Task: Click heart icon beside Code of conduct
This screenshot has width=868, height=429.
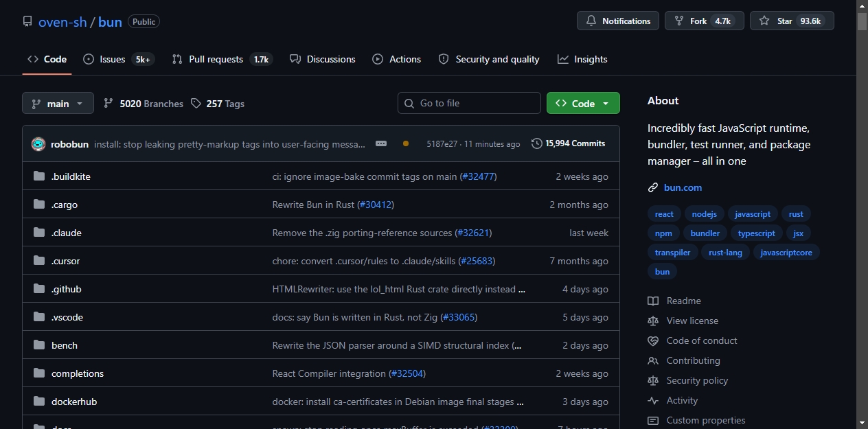Action: click(653, 340)
